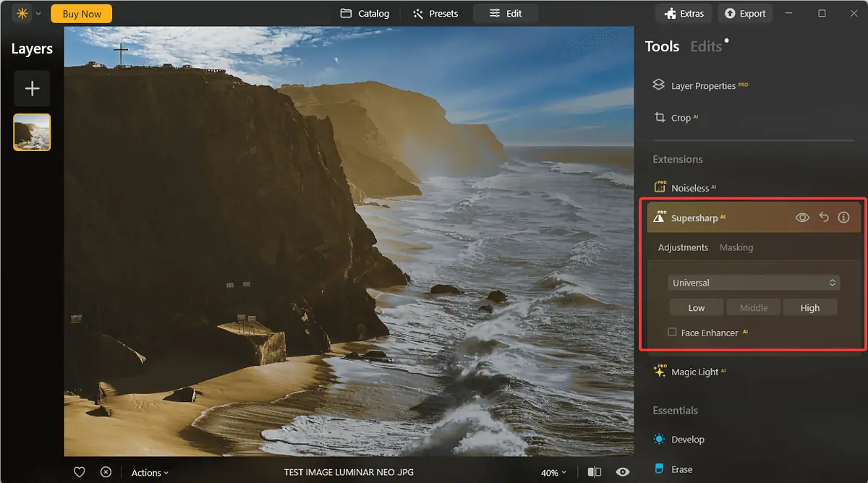Select the layer thumbnail in Layers panel
This screenshot has width=868, height=483.
pos(32,132)
